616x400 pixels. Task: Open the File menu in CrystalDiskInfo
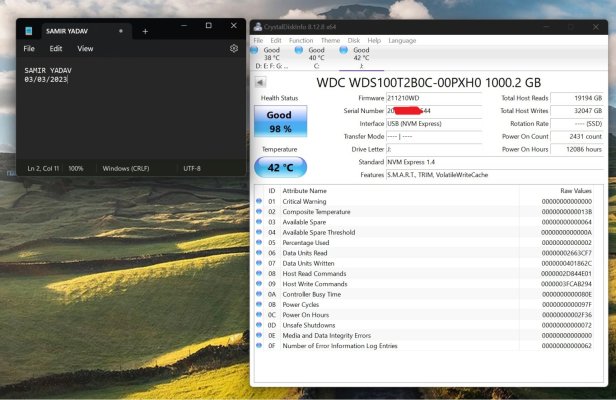pyautogui.click(x=258, y=40)
